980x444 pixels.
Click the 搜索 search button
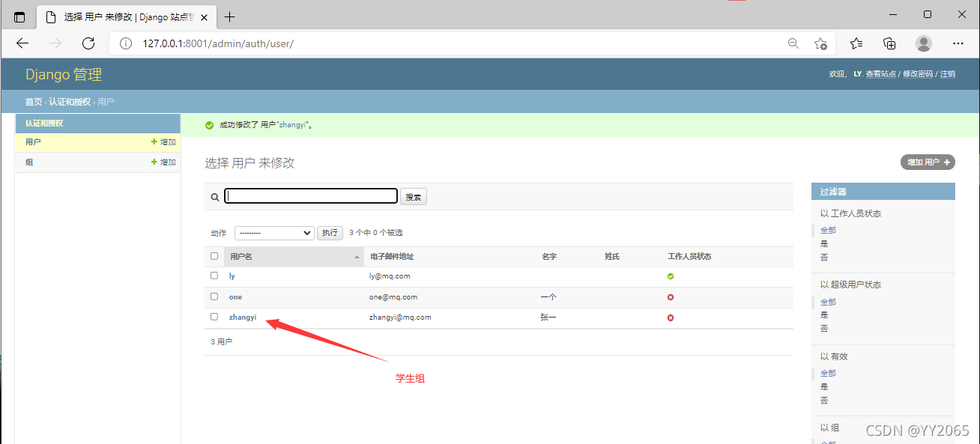[414, 197]
